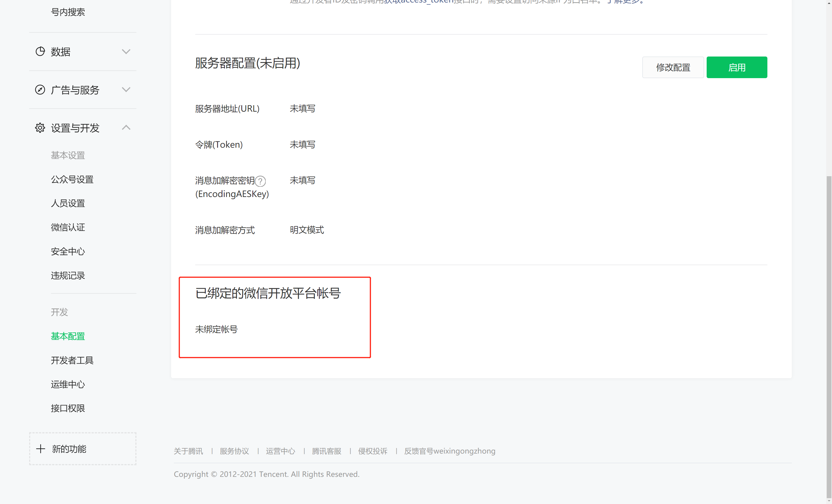The height and width of the screenshot is (504, 832).
Task: Open 号内搜索 sidebar item
Action: pyautogui.click(x=68, y=12)
